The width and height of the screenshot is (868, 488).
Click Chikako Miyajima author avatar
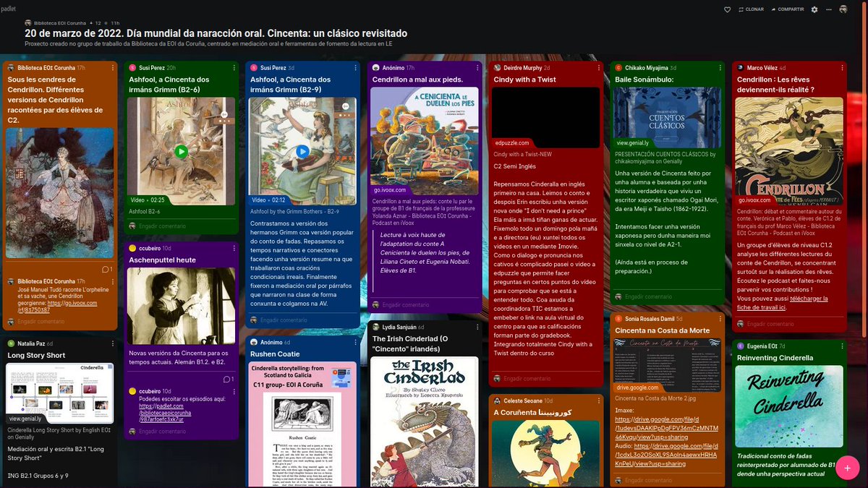(x=618, y=67)
